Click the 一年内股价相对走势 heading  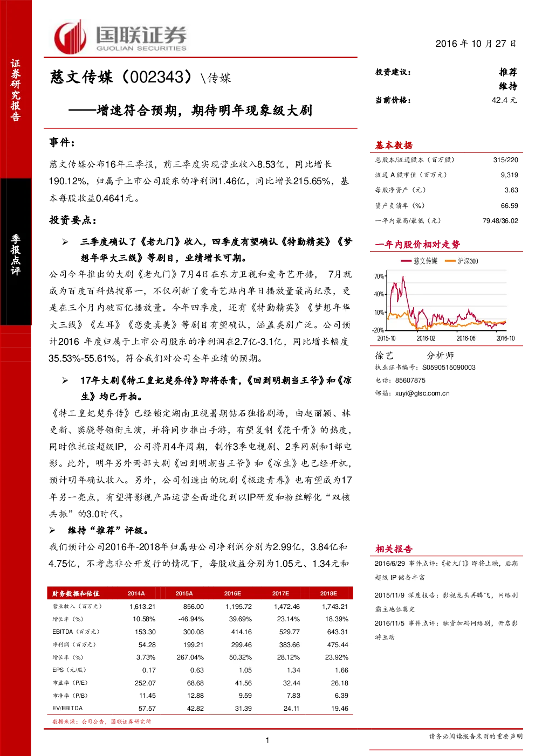[x=417, y=244]
